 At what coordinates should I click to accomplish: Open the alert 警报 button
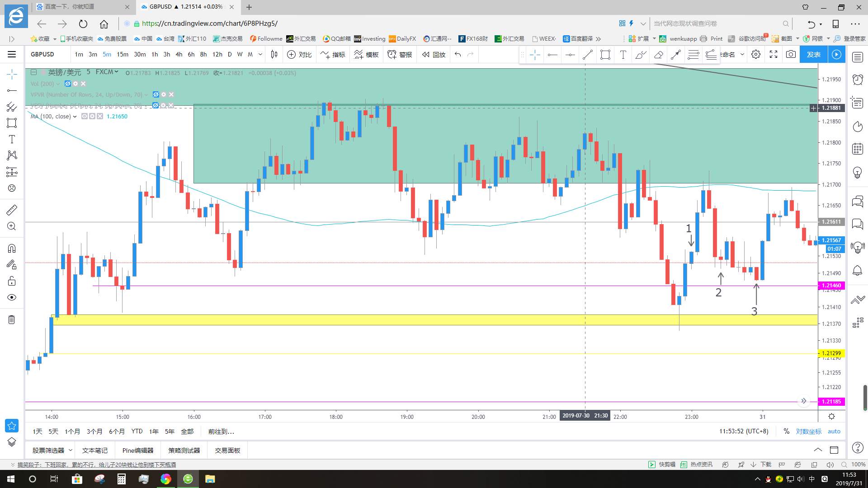[400, 55]
